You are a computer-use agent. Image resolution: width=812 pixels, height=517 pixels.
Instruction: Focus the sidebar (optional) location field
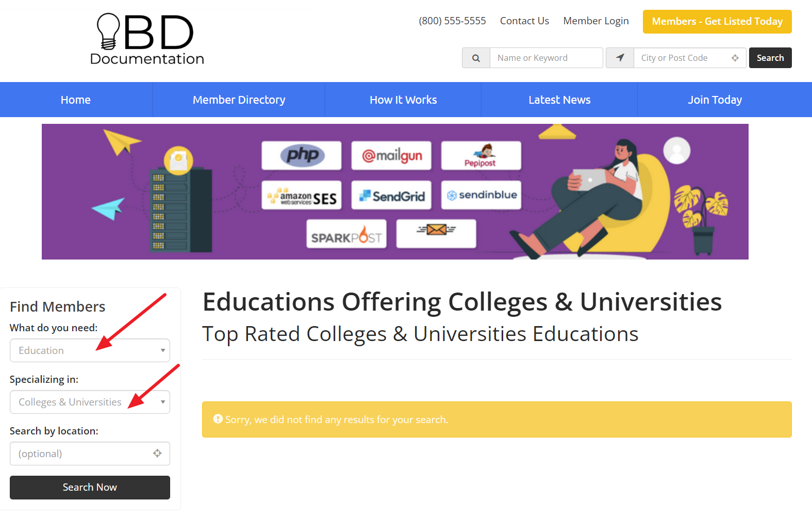click(90, 454)
